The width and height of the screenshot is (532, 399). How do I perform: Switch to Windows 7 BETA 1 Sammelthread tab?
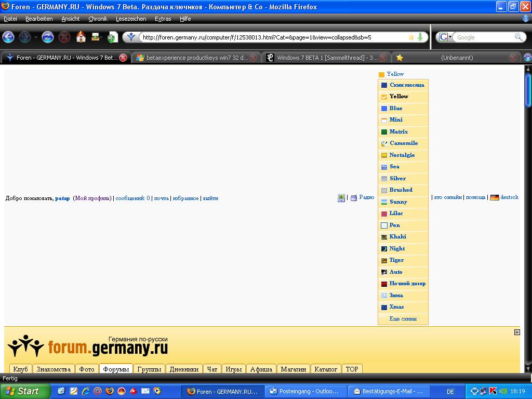[x=326, y=58]
